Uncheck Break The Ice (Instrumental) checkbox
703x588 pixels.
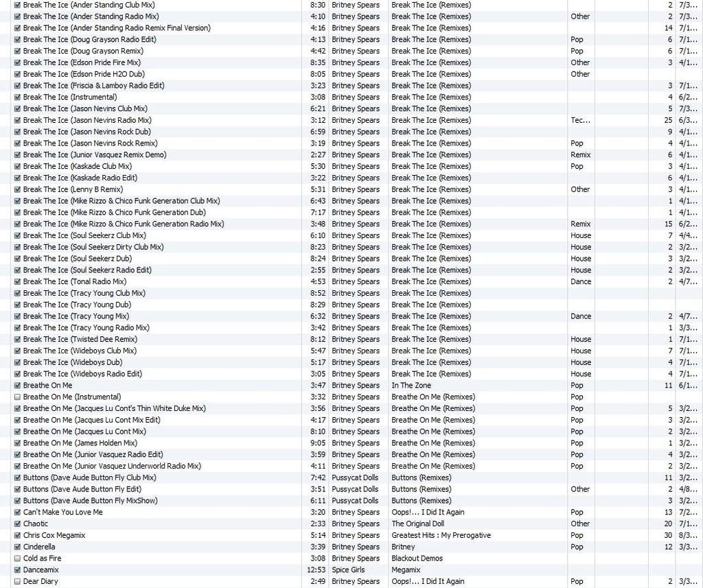coord(17,97)
